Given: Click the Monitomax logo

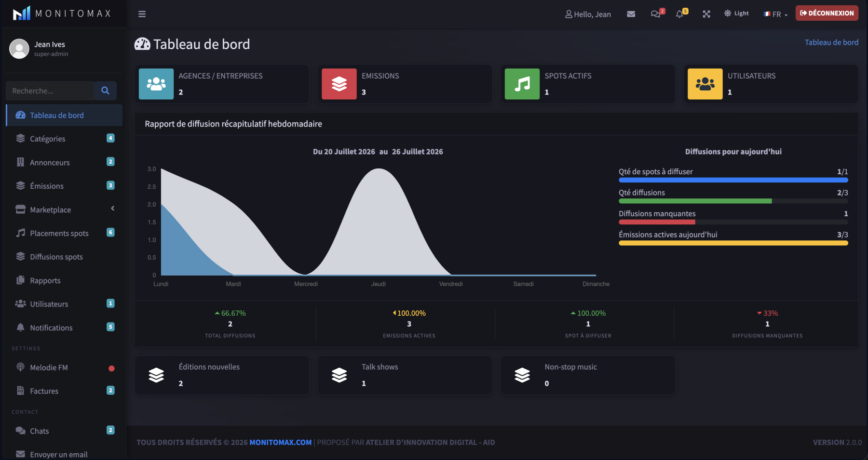Looking at the screenshot, I should [62, 14].
